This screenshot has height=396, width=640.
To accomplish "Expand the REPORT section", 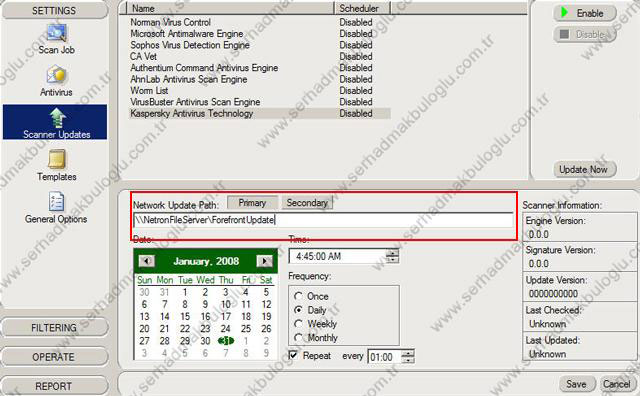I will point(54,386).
